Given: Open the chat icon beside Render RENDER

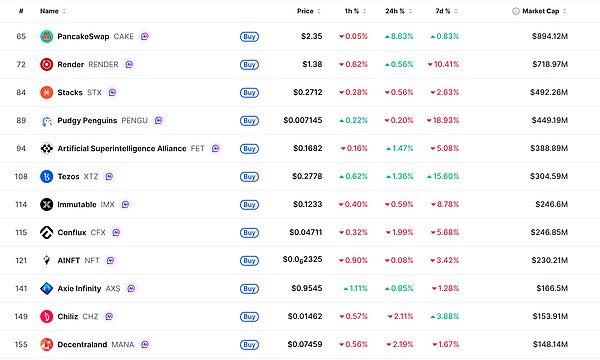Looking at the screenshot, I should [x=129, y=64].
